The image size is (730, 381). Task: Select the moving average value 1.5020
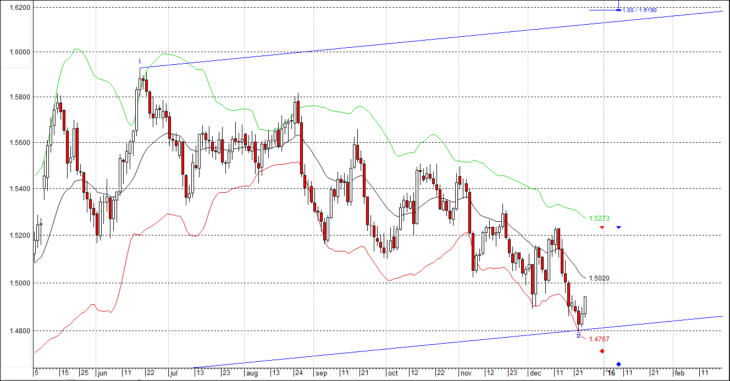point(599,278)
